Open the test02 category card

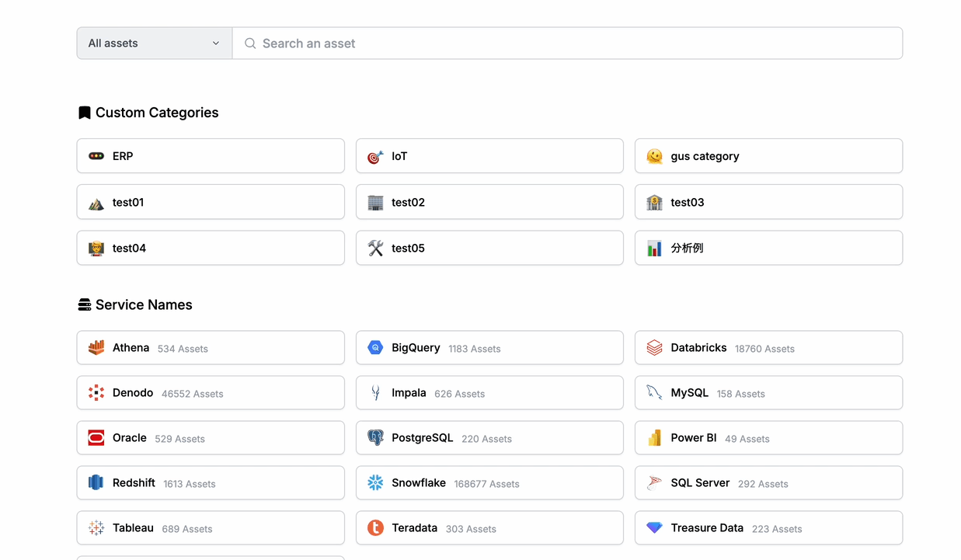click(489, 202)
